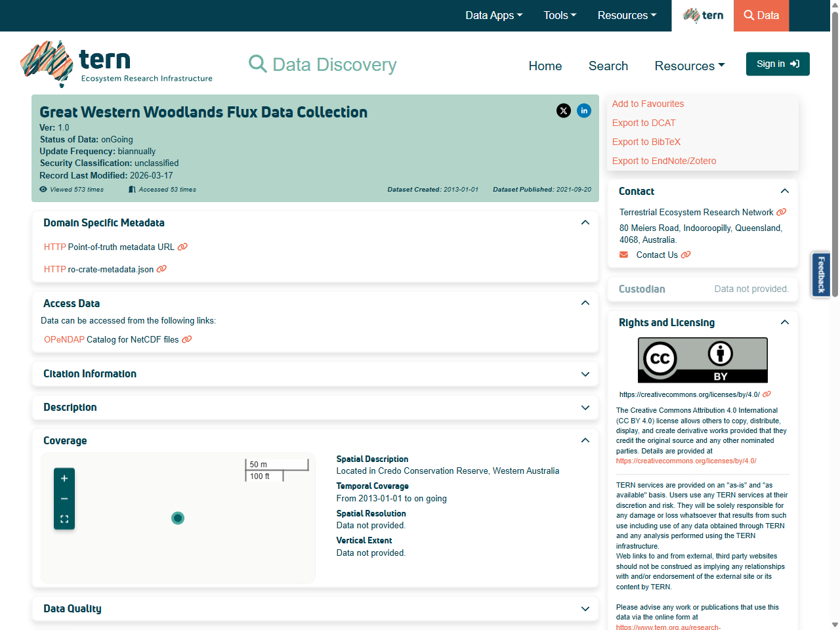Click the Spatial Description text
The height and width of the screenshot is (630, 840).
tap(448, 471)
